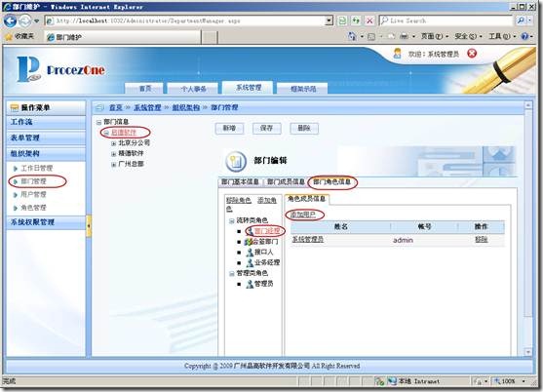Expand the 系统权限管理 sidebar section
The height and width of the screenshot is (392, 543).
(x=46, y=222)
